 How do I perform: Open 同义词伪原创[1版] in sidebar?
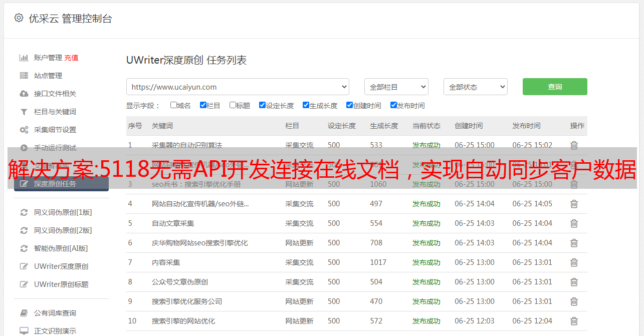(63, 212)
